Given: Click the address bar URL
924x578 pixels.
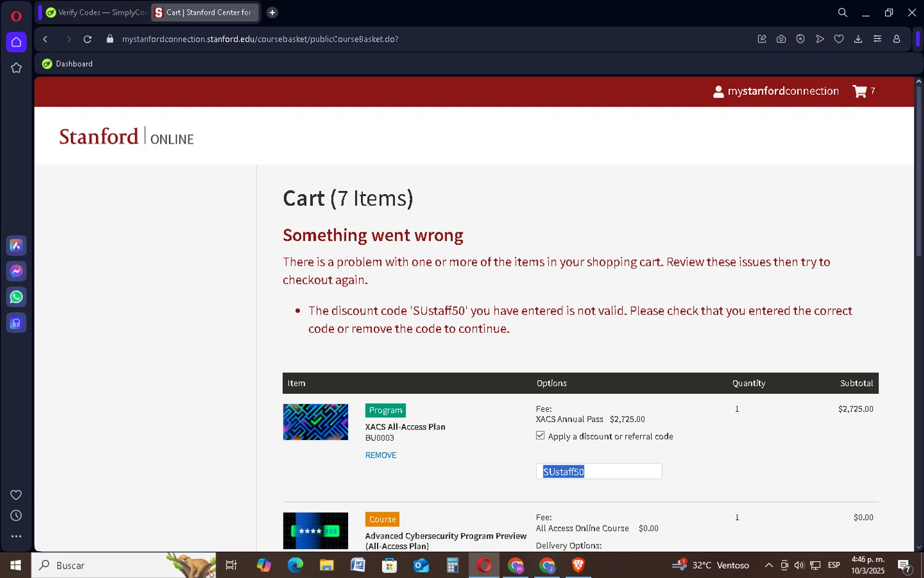Looking at the screenshot, I should [x=260, y=39].
